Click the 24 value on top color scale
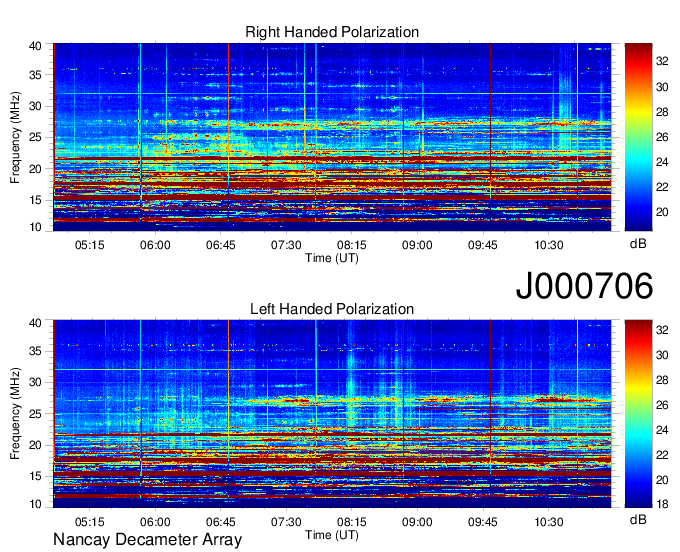The width and height of the screenshot is (680, 552). tap(662, 162)
